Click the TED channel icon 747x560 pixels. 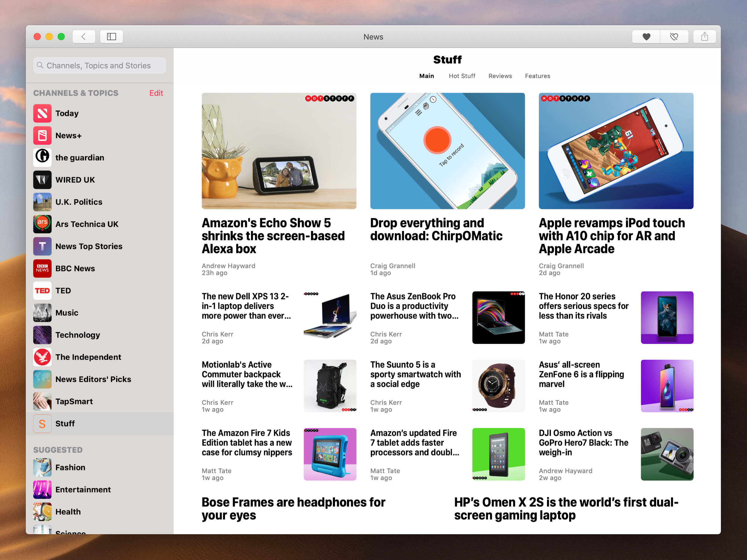pos(42,290)
